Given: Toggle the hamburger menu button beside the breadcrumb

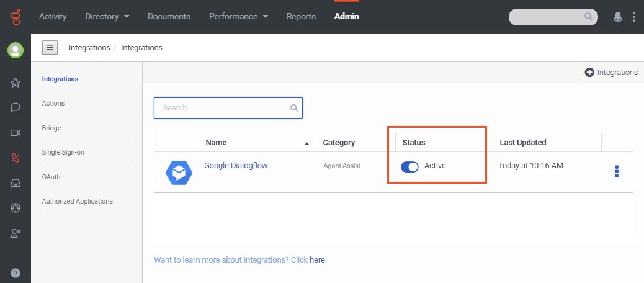Looking at the screenshot, I should tap(50, 48).
